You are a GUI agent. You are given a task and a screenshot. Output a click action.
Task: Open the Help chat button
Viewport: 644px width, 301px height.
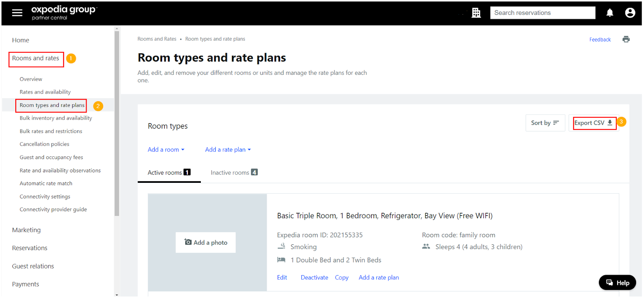click(617, 283)
